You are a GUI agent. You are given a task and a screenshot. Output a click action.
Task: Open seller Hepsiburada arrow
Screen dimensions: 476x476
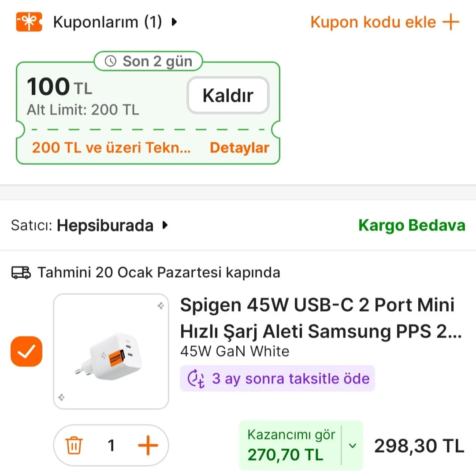click(x=165, y=226)
